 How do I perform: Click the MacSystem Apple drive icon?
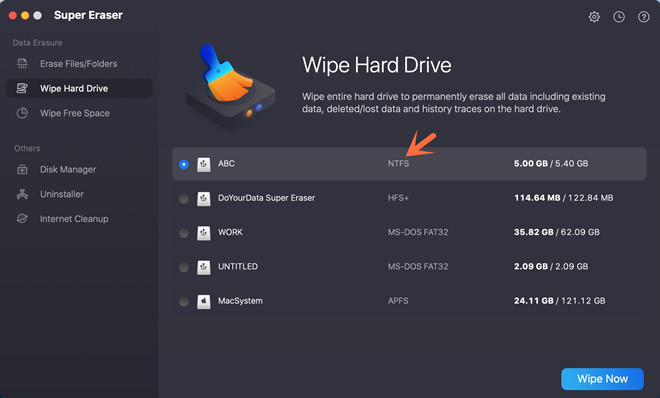[204, 301]
